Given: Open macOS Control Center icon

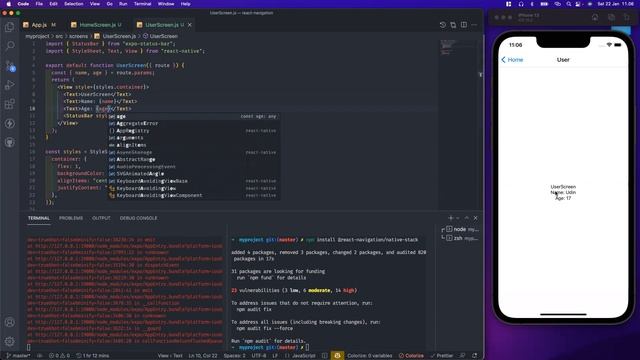Looking at the screenshot, I should click(578, 4).
